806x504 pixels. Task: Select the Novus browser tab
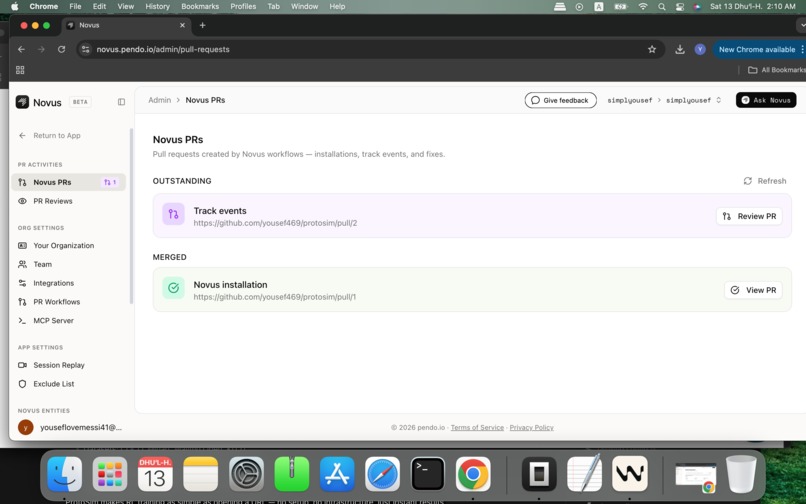(126, 25)
